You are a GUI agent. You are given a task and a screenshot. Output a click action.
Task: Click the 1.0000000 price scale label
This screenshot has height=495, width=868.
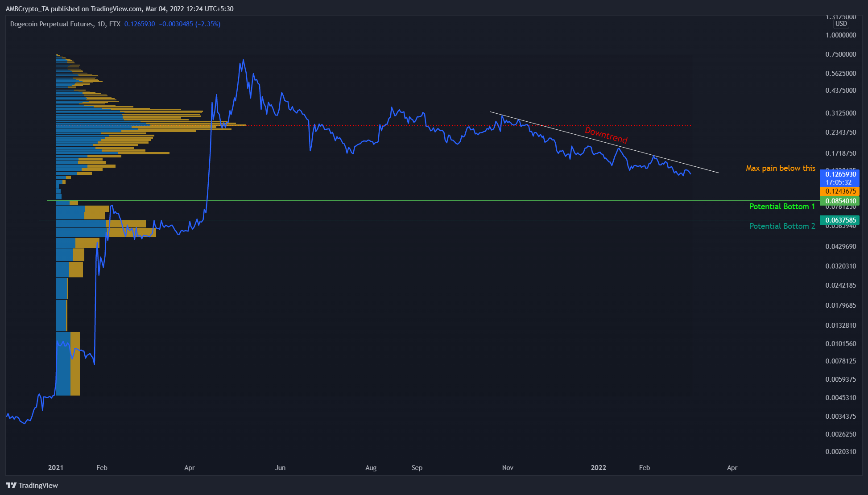pos(840,35)
